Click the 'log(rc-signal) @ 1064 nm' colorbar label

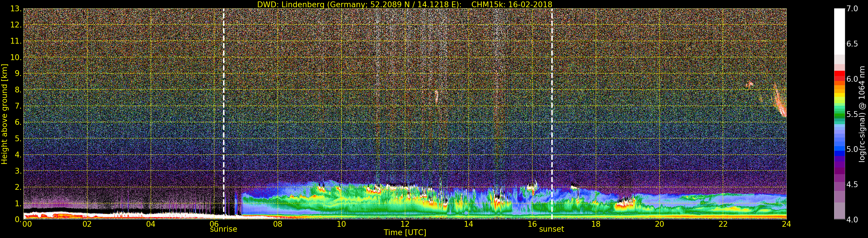pos(862,114)
